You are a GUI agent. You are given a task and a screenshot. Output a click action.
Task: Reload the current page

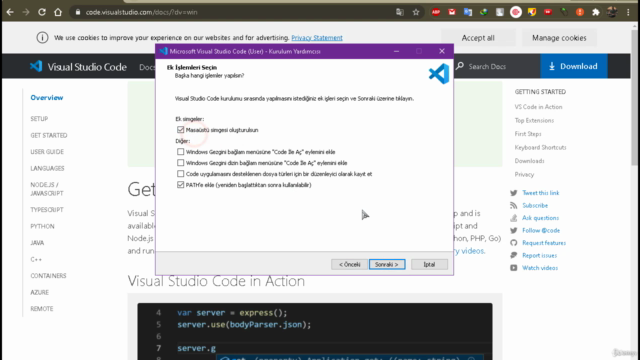tap(42, 12)
